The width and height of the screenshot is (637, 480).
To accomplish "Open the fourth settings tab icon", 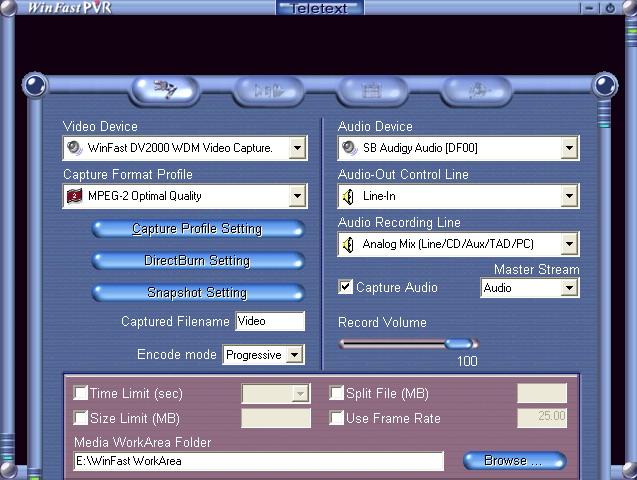I will point(477,90).
